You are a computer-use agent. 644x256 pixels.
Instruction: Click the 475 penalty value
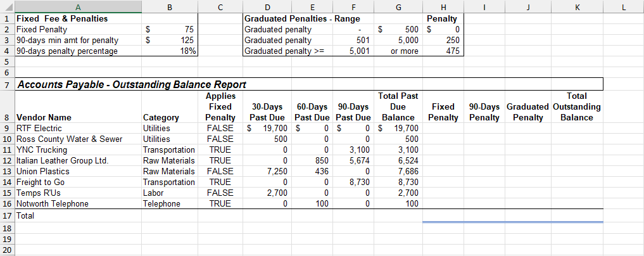point(443,51)
